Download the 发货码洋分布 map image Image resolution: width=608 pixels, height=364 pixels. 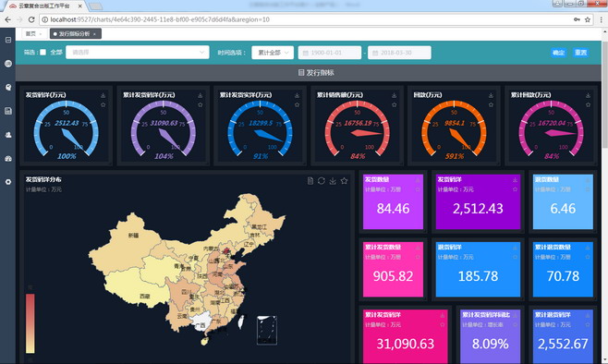[333, 181]
